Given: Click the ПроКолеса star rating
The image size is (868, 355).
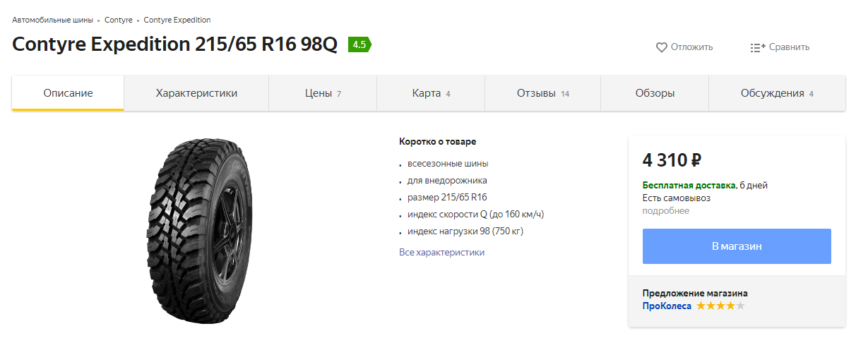Looking at the screenshot, I should pos(720,306).
